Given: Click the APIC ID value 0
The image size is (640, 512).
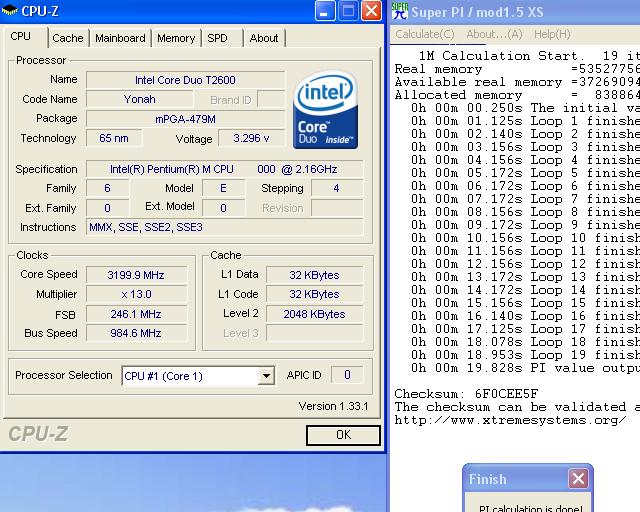Looking at the screenshot, I should [x=347, y=375].
